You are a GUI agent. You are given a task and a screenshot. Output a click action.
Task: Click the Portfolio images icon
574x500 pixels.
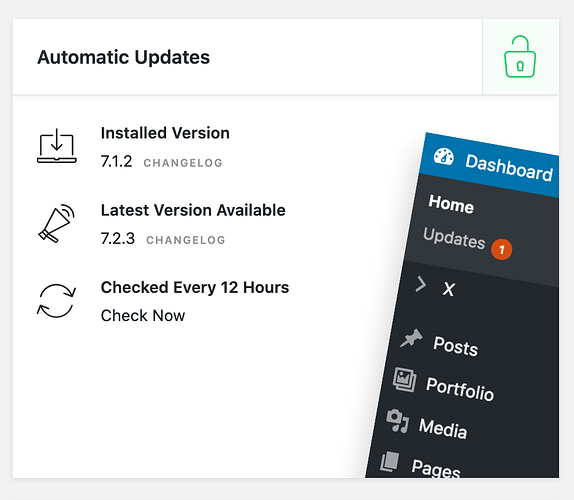(x=405, y=380)
